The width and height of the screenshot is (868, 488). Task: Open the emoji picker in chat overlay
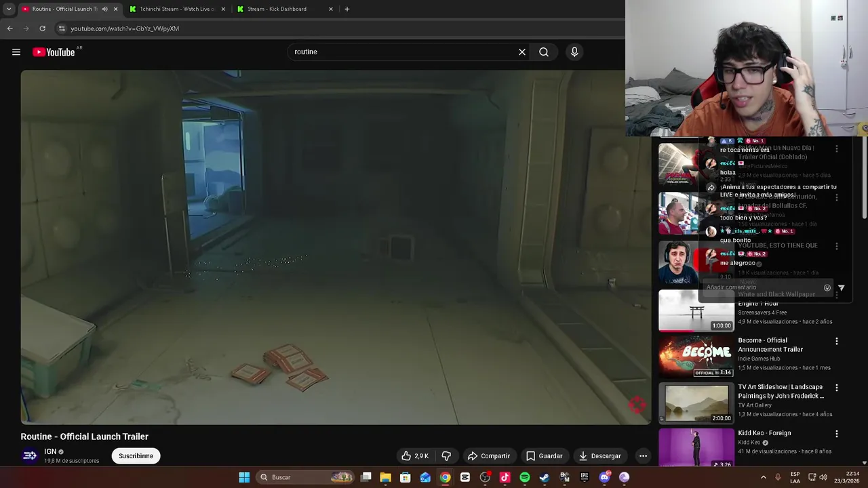[827, 288]
